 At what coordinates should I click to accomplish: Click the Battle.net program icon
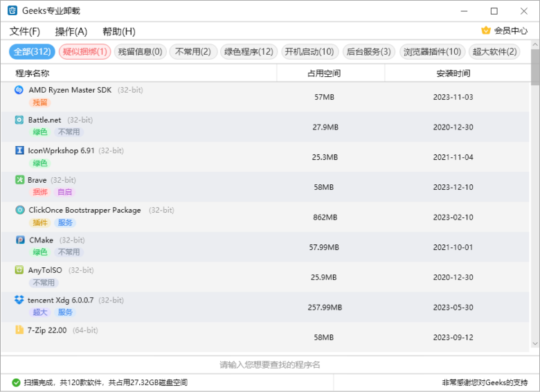[19, 120]
